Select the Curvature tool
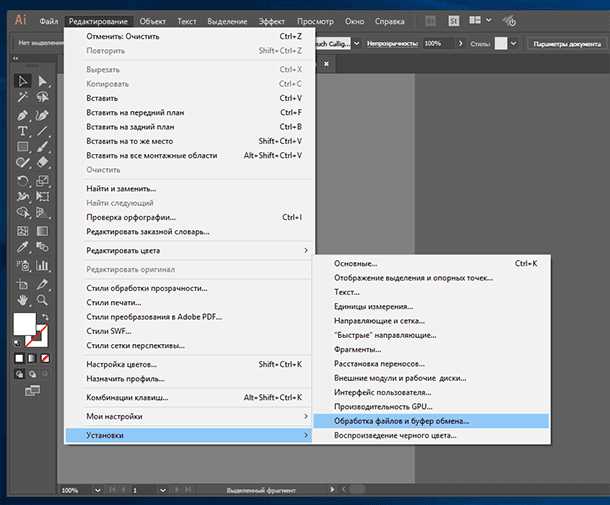Viewport: 610px width, 505px height. point(42,116)
